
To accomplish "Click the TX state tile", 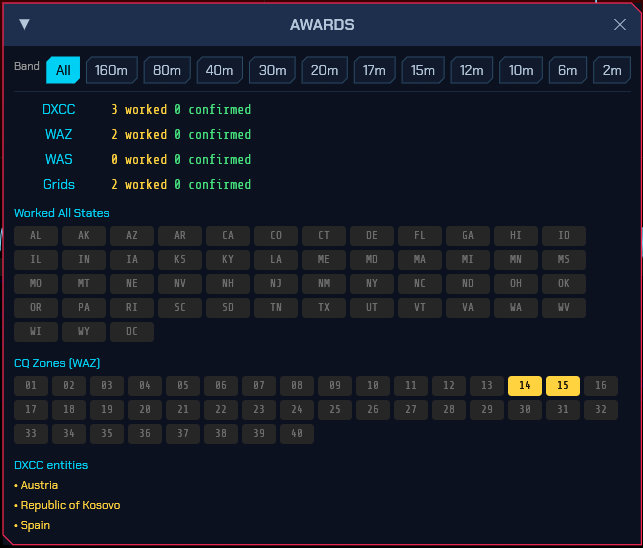I will (324, 307).
